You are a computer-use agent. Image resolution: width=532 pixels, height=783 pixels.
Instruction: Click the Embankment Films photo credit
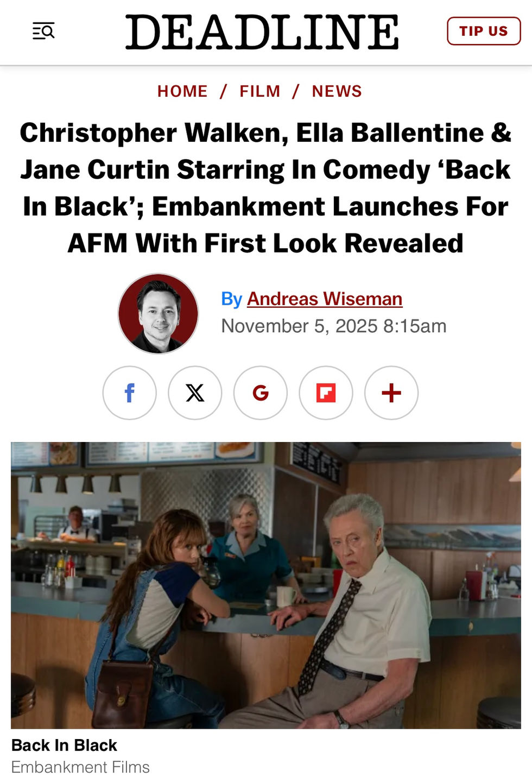[80, 767]
